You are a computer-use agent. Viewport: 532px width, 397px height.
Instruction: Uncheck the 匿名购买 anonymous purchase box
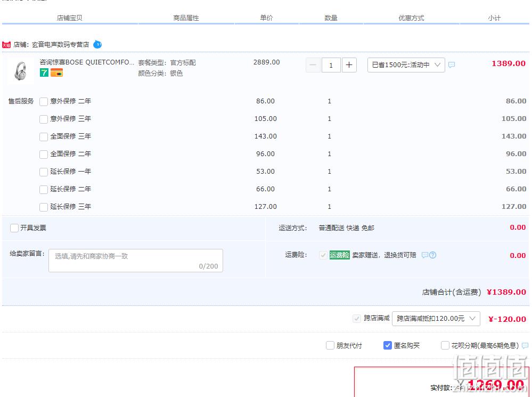(388, 346)
